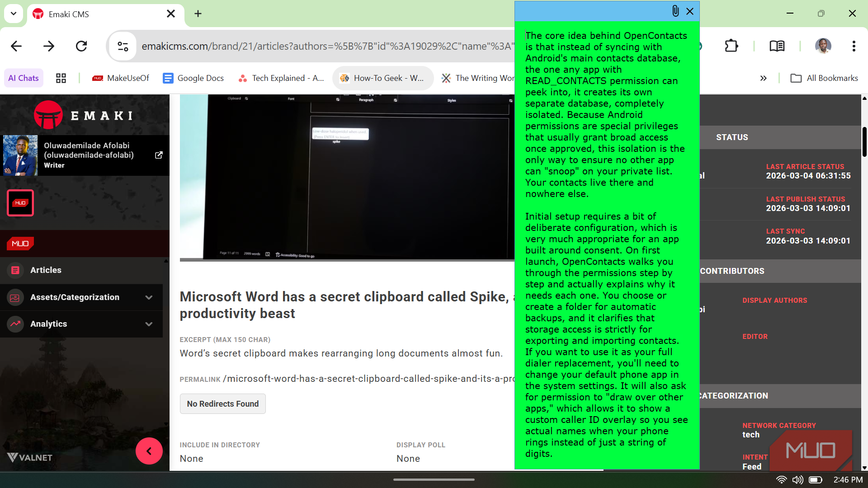Open a new browser tab
Screen dimensions: 868x488
point(198,14)
